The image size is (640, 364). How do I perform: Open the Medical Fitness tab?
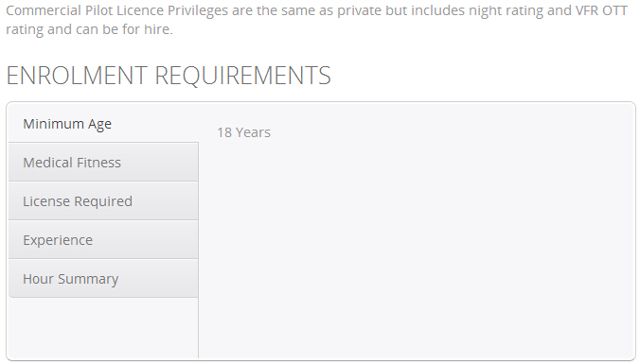(103, 163)
